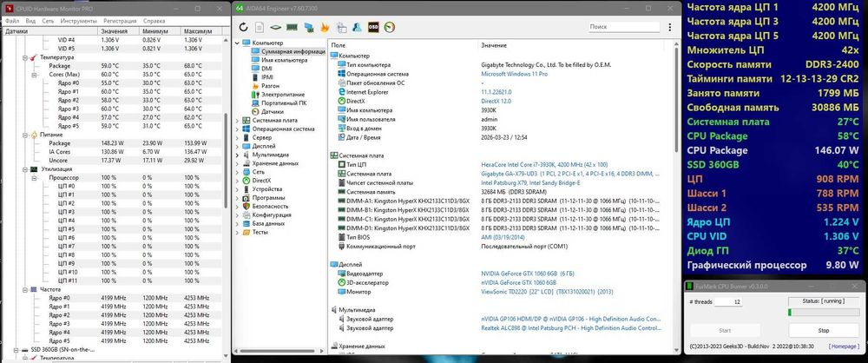Collapse the Частота group in HWMonitor
Screen dimensions: 868x363
click(25, 289)
